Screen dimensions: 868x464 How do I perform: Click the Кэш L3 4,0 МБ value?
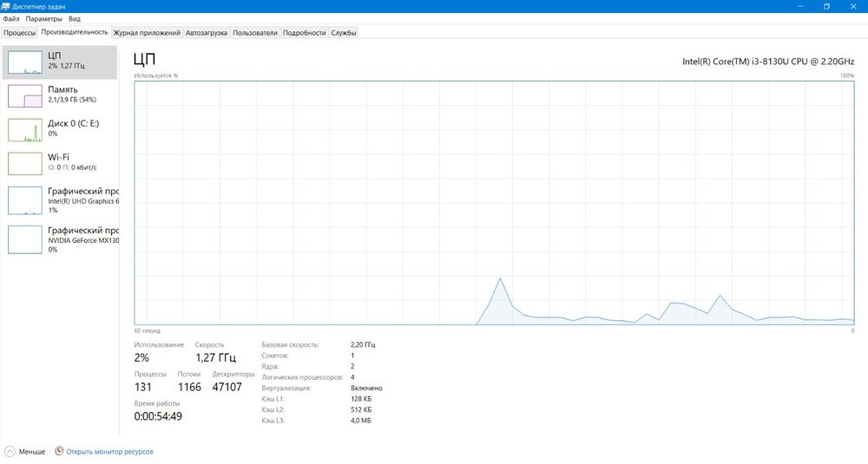(361, 421)
